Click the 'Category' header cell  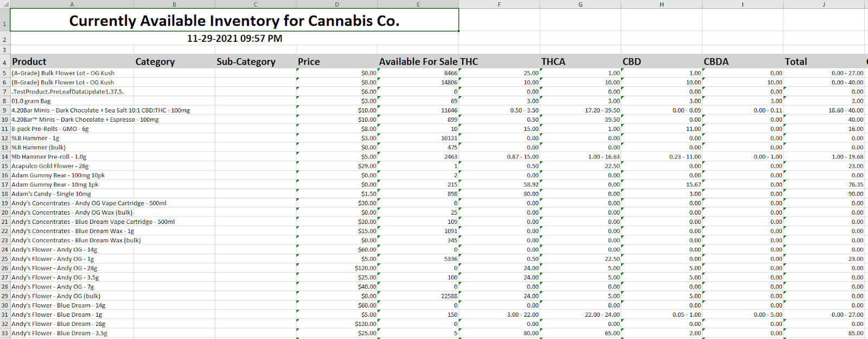click(x=175, y=61)
